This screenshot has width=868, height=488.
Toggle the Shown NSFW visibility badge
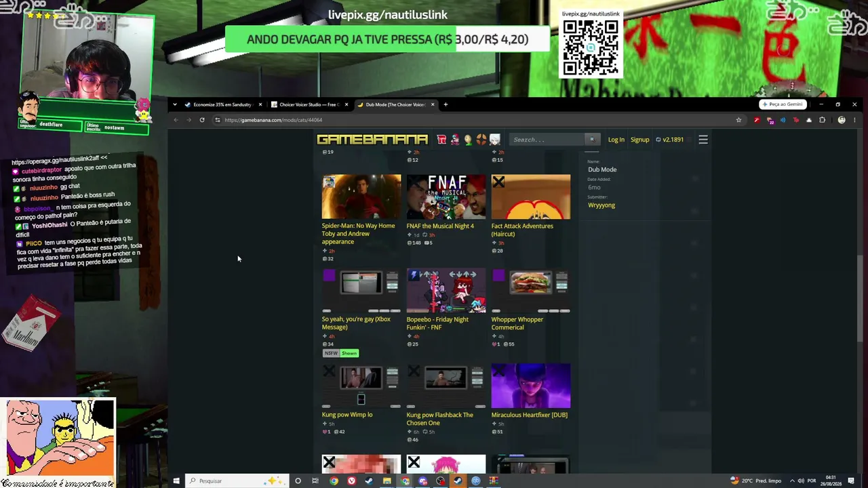click(349, 353)
